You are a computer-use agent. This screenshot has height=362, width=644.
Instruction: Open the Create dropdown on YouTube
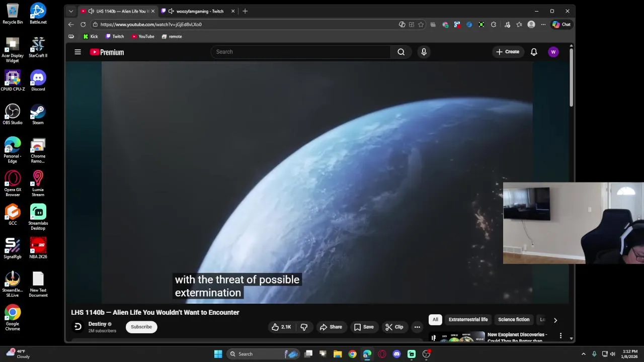(508, 52)
